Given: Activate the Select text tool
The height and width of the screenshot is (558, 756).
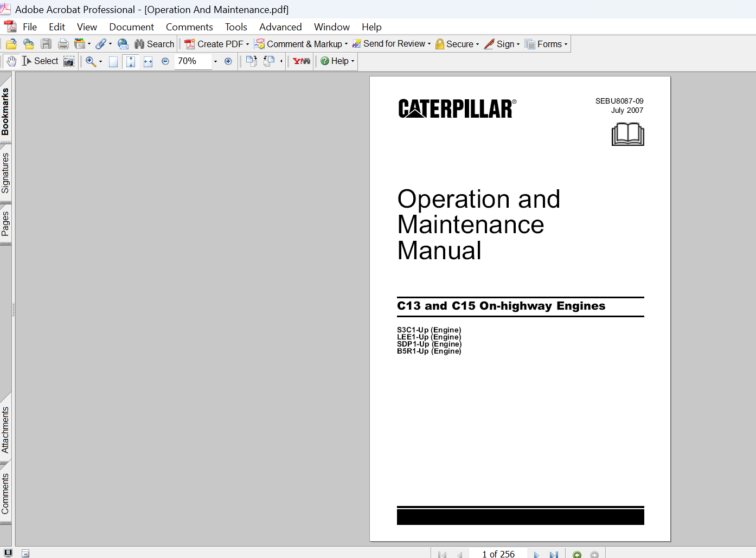Looking at the screenshot, I should (40, 61).
